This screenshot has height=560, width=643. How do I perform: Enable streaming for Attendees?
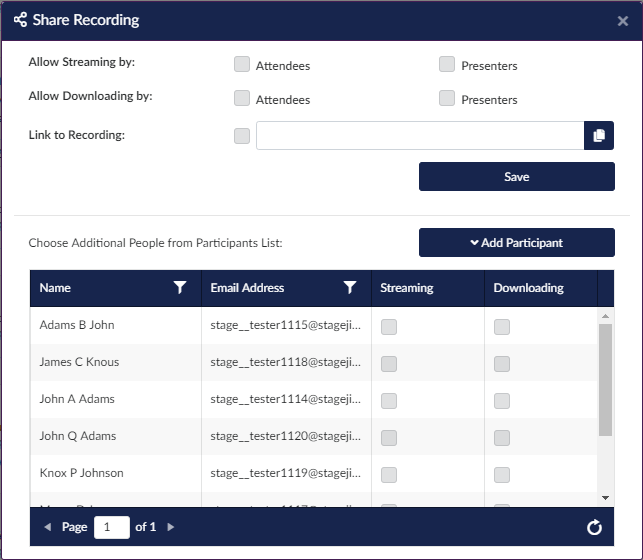tap(242, 65)
